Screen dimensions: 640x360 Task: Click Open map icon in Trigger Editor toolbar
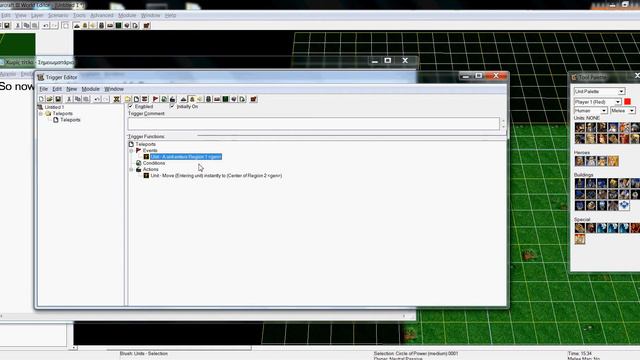[x=49, y=99]
